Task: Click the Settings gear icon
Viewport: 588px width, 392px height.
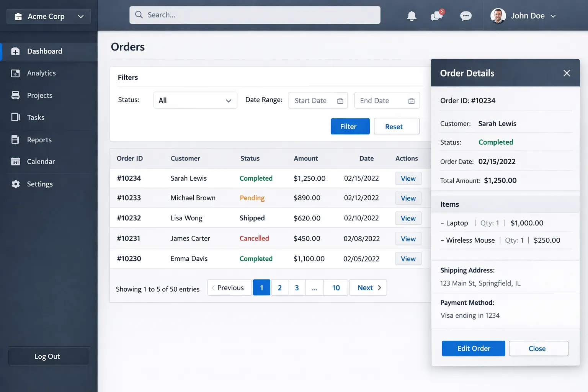Action: [15, 184]
